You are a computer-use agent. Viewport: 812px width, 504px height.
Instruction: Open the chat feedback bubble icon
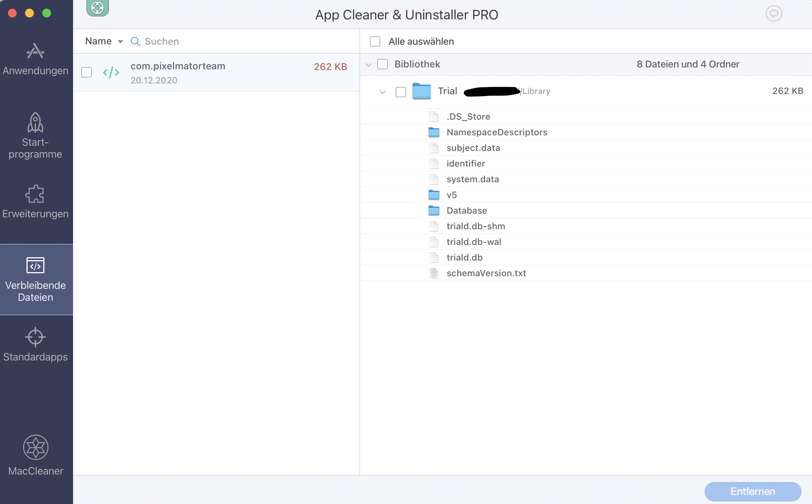(774, 14)
